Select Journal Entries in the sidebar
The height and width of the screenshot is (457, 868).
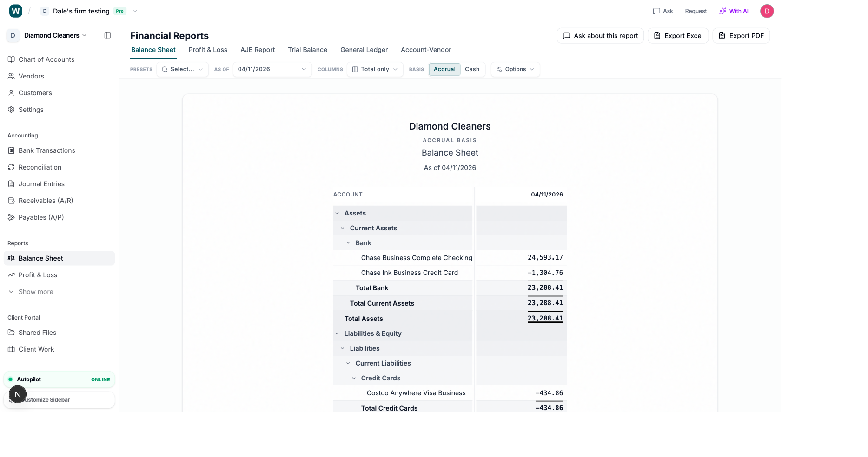41,184
